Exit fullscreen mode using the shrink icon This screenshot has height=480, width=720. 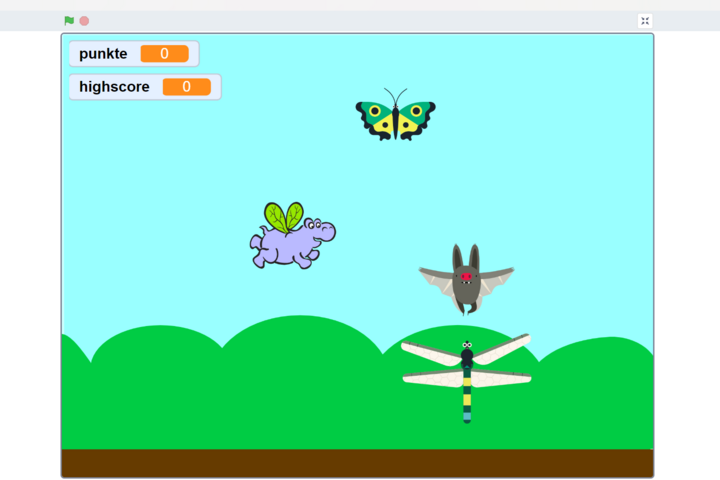pyautogui.click(x=645, y=21)
